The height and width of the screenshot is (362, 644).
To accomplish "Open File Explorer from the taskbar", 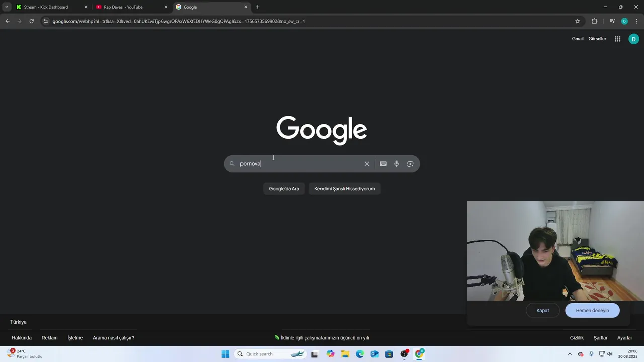I will (345, 354).
